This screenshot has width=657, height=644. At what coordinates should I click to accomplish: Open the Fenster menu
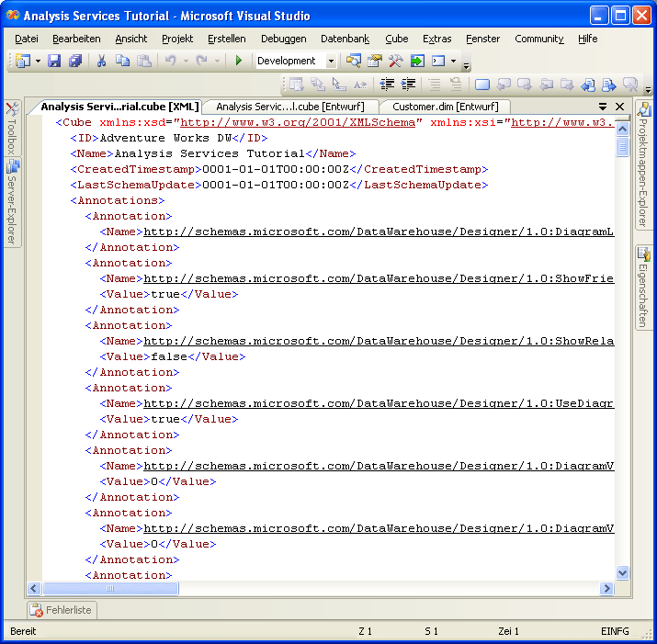[482, 39]
